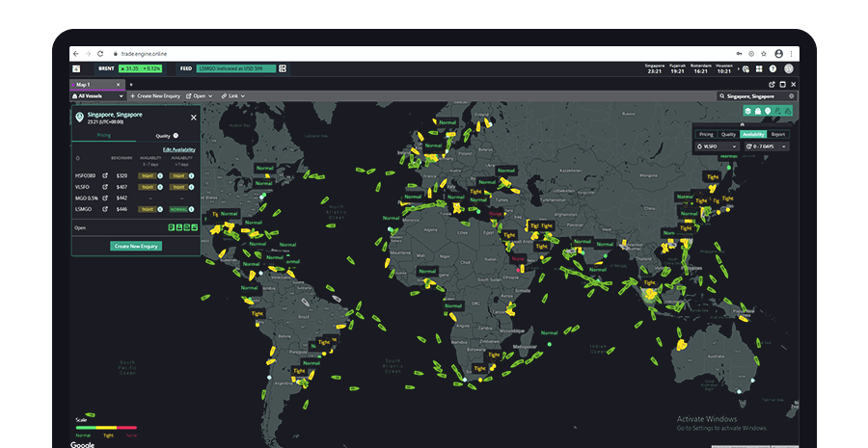Open the user avatar in the app header
The image size is (868, 448).
click(788, 69)
